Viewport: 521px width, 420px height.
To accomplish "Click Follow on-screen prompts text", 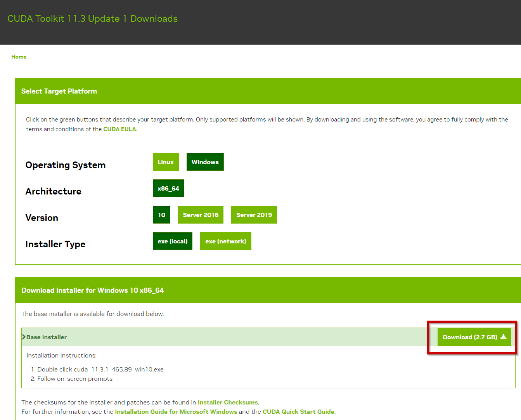I will click(x=75, y=379).
